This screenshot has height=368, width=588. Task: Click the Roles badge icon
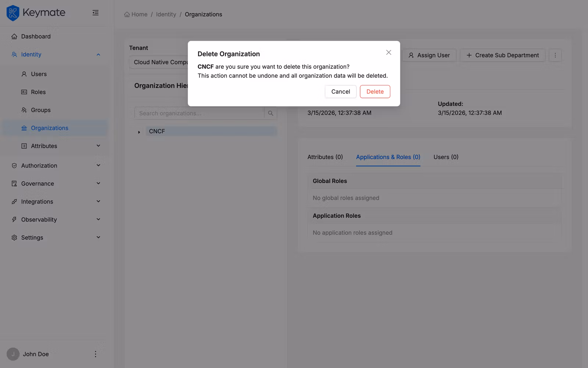pos(24,92)
